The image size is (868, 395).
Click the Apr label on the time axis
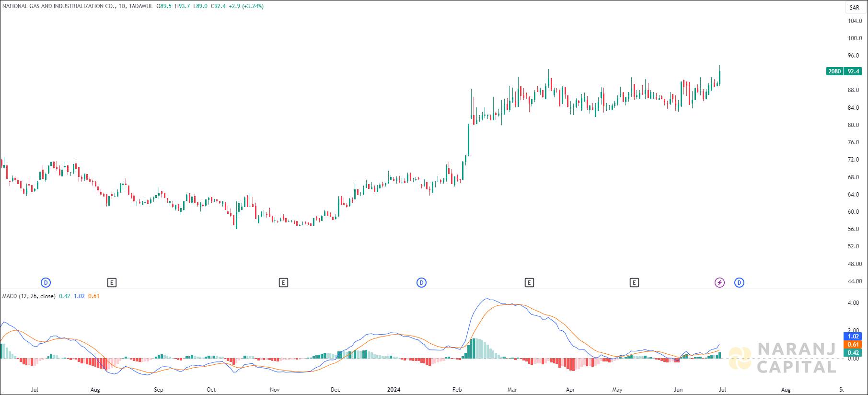pyautogui.click(x=570, y=390)
